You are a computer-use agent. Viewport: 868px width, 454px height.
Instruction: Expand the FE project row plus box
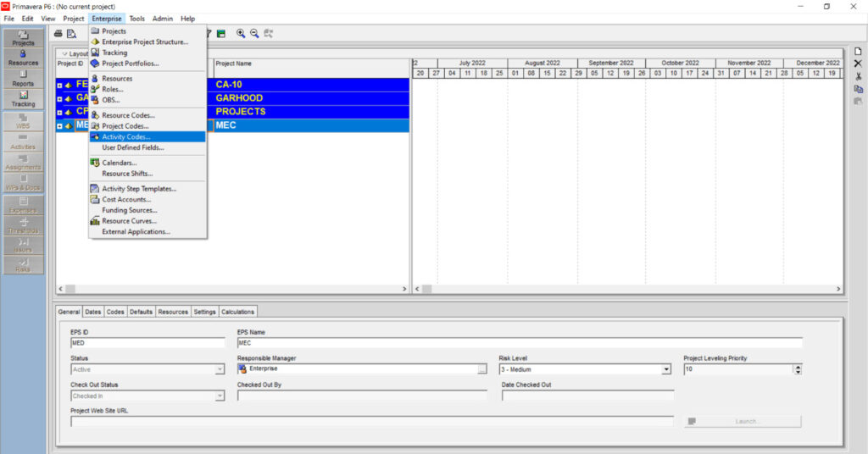pyautogui.click(x=60, y=86)
